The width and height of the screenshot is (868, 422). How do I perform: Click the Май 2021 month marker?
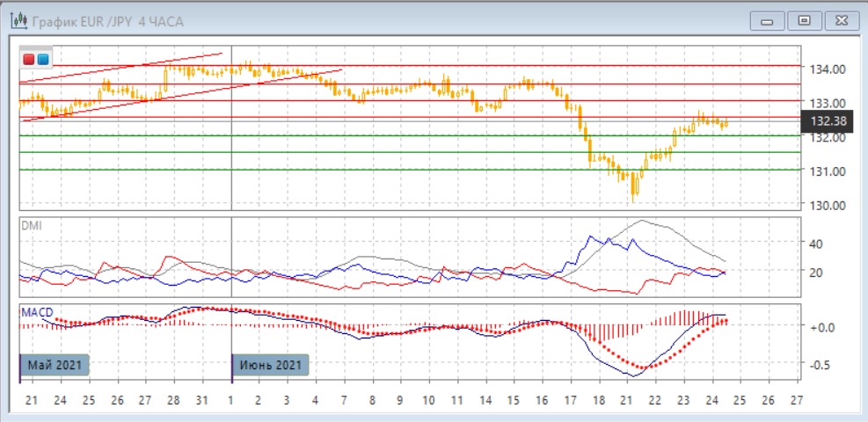[51, 365]
